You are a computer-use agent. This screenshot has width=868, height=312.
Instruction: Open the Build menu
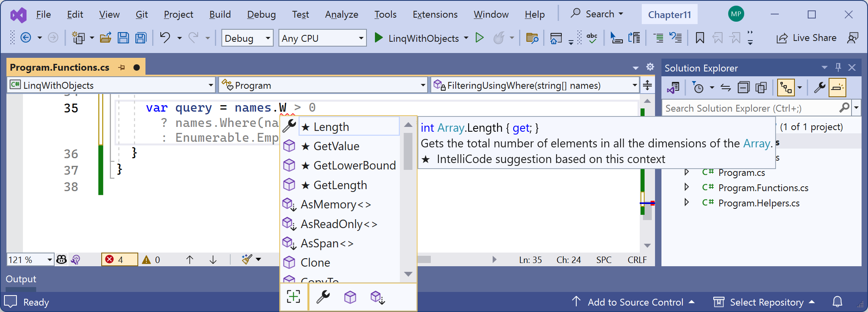click(x=220, y=14)
